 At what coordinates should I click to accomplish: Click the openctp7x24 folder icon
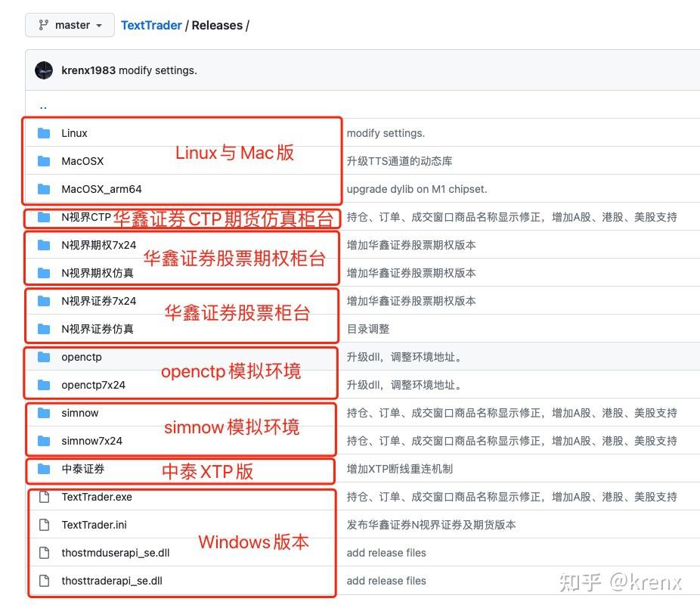point(44,385)
